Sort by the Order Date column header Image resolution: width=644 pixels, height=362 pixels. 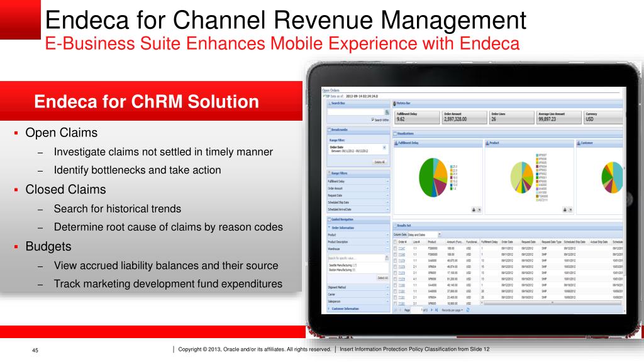(x=508, y=242)
